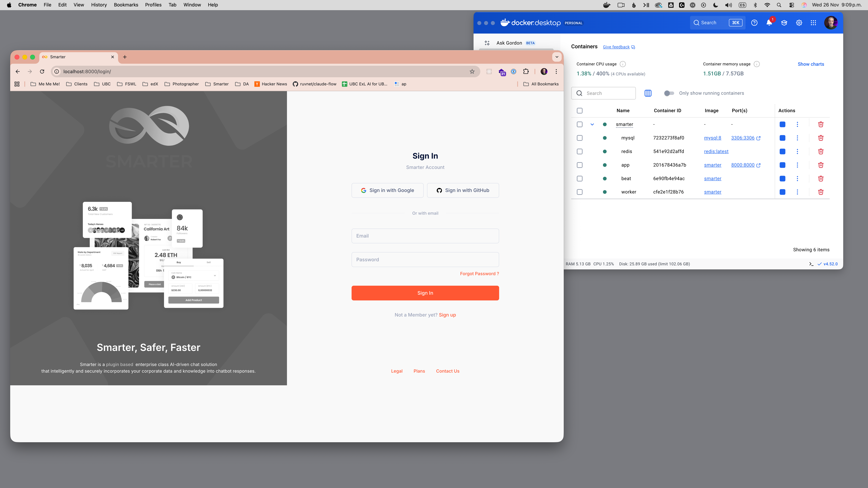Toggle Only show running containers switch
This screenshot has height=488, width=868.
tap(669, 93)
